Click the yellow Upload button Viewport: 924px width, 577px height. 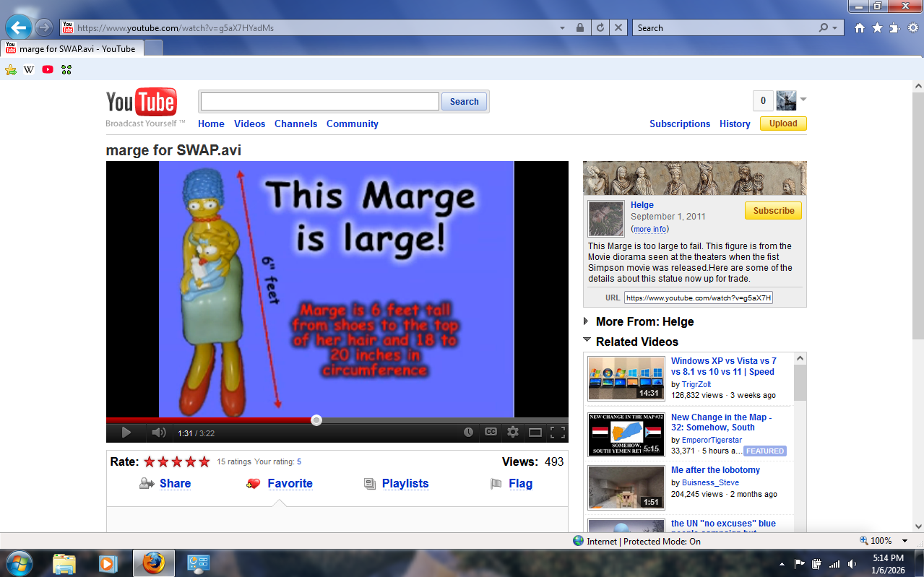click(783, 123)
